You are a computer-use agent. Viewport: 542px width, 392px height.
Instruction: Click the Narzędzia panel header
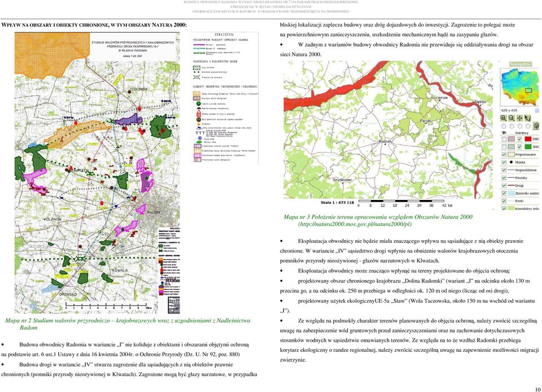point(521,64)
